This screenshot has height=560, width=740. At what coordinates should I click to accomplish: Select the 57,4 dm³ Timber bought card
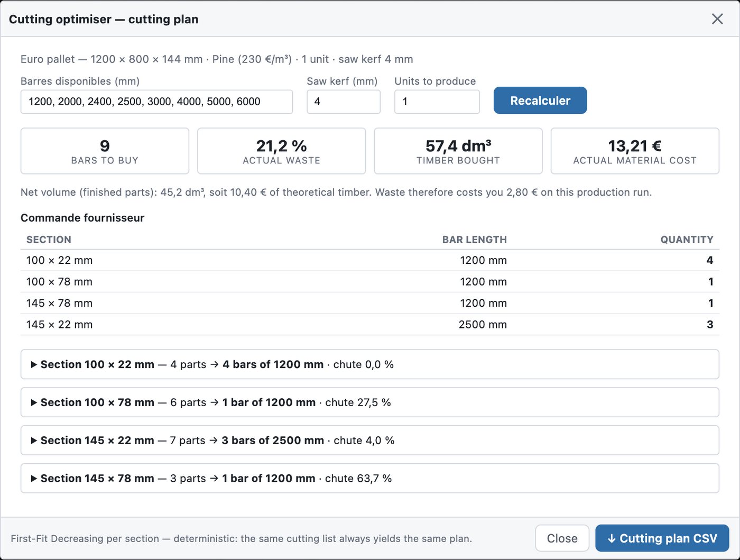[458, 151]
